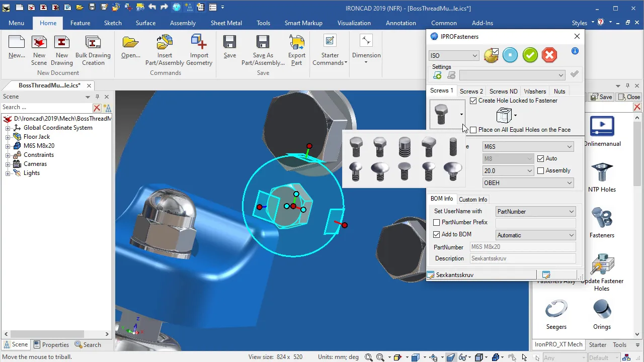Enable Place on All Equal Holes
The image size is (644, 362).
coord(473,130)
